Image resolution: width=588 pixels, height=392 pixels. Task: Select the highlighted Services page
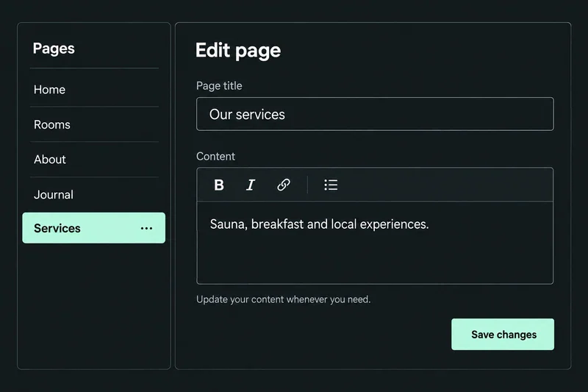tap(94, 228)
